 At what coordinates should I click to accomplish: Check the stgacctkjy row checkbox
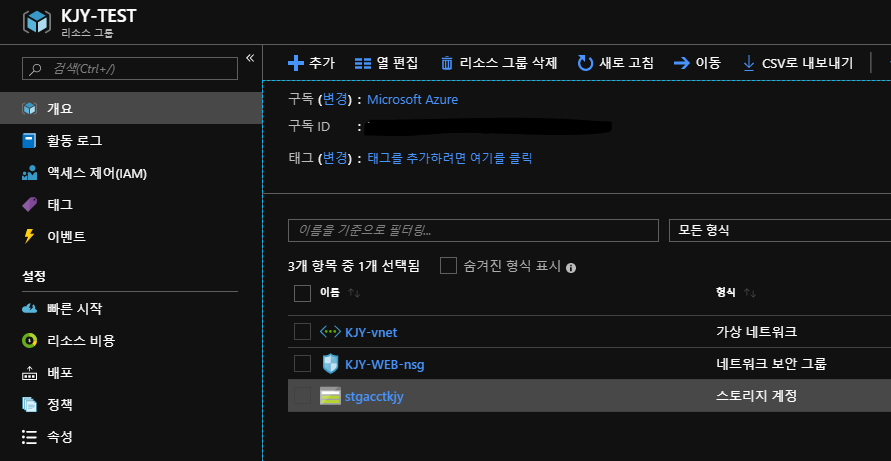tap(302, 396)
